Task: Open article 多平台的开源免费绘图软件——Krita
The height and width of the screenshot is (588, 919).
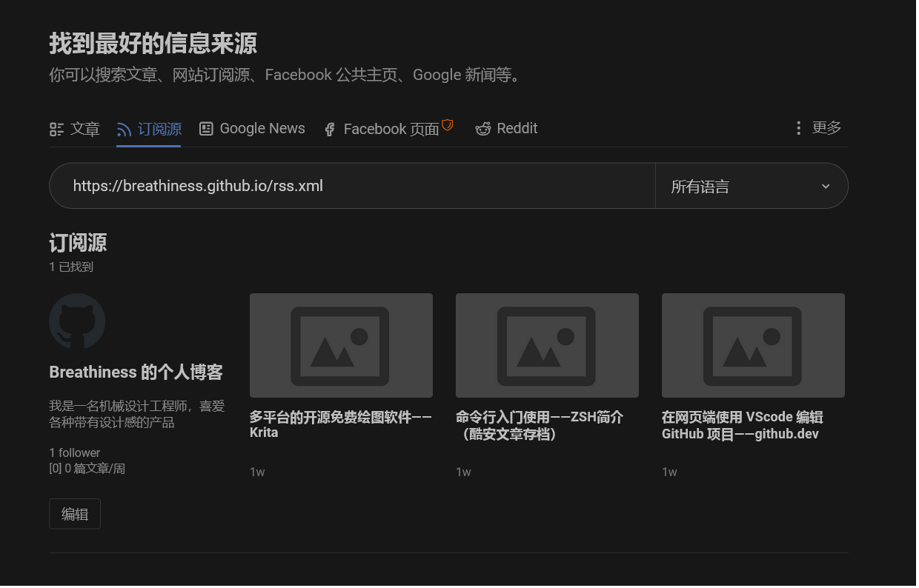Action: click(340, 425)
